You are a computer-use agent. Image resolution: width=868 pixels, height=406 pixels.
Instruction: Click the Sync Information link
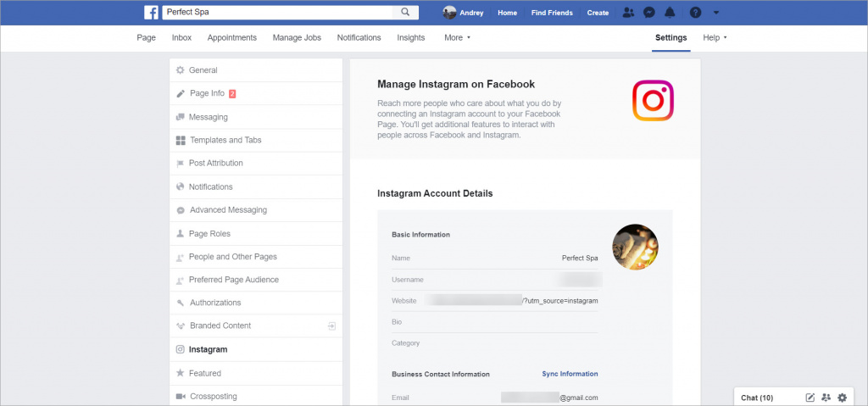(570, 374)
